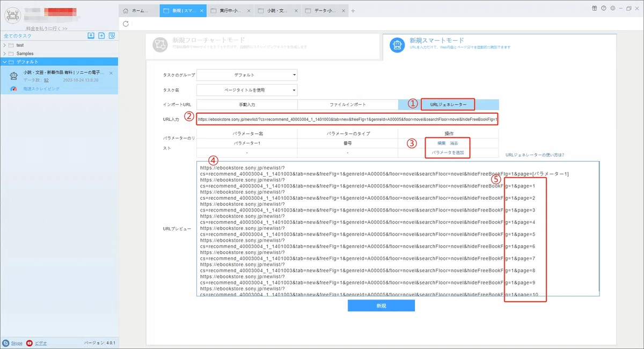Select the 新規フローチャートモード icon
This screenshot has height=349, width=644.
160,45
